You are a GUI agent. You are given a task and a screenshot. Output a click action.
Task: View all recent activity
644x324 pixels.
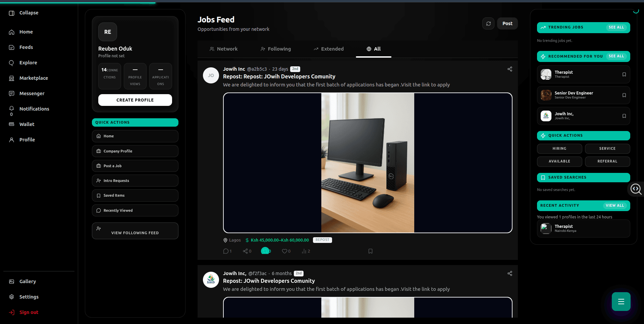(x=615, y=206)
